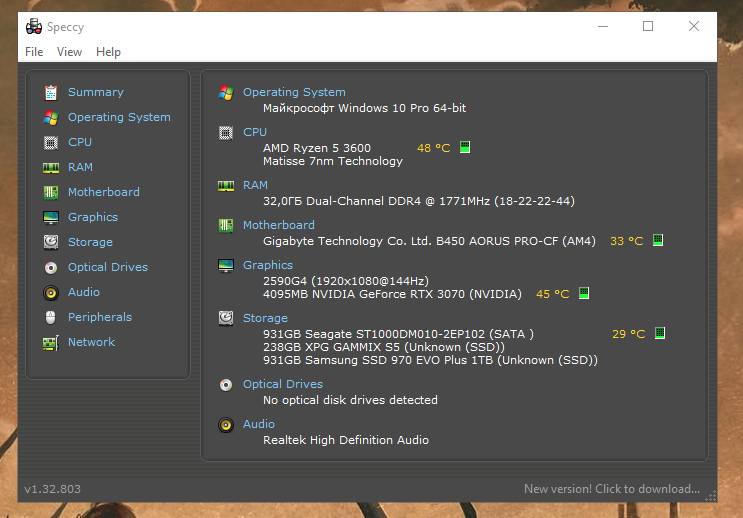
Task: Click the green temperature indicator next to CPU 48 °C
Action: 465,147
